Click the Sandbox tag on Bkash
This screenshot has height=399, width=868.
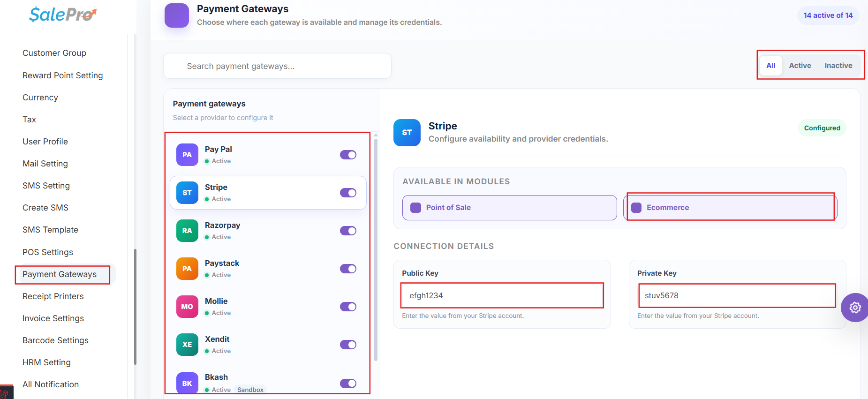click(x=250, y=390)
